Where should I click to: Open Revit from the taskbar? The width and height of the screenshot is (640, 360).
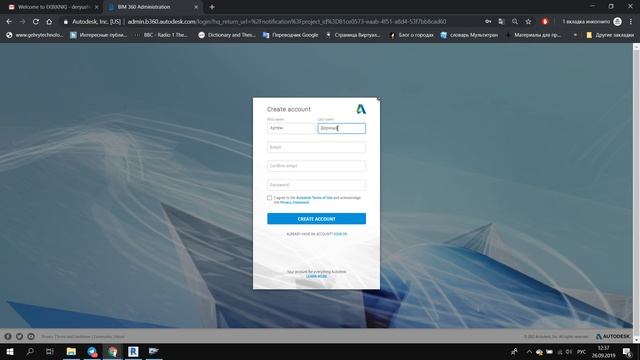[133, 351]
